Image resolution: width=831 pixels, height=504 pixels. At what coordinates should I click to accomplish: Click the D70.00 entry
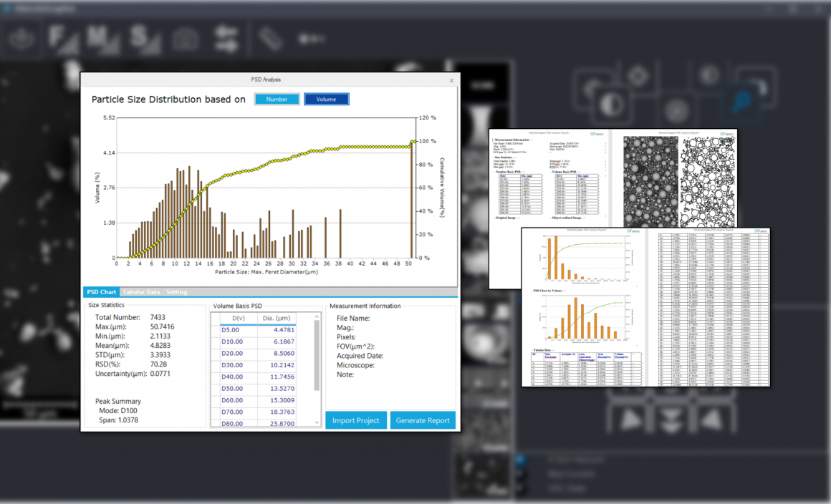pos(232,412)
